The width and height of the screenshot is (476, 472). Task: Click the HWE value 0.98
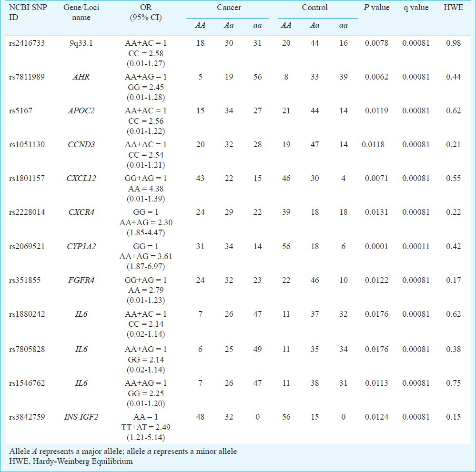pyautogui.click(x=454, y=43)
